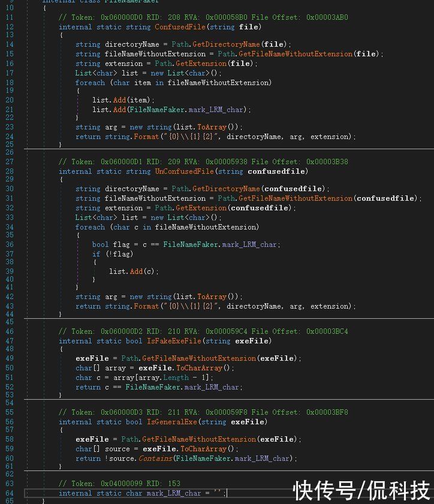434x504 pixels.
Task: Click GetFileNameWithoutExtension call on line 58
Action: [x=199, y=439]
